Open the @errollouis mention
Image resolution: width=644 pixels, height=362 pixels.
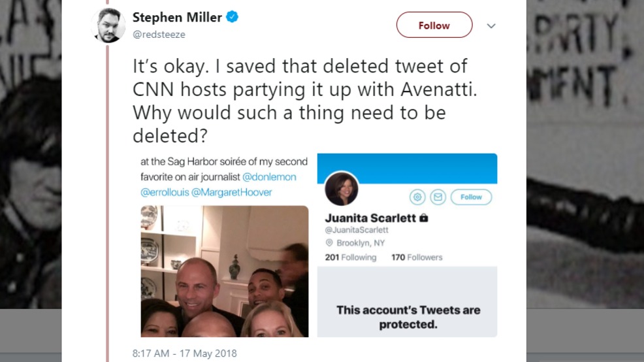coord(165,192)
